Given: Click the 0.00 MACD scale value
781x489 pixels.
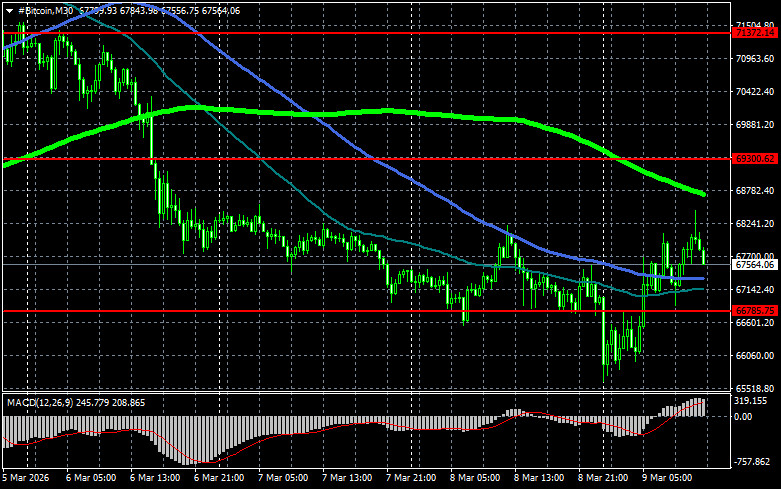Looking at the screenshot, I should coord(743,417).
